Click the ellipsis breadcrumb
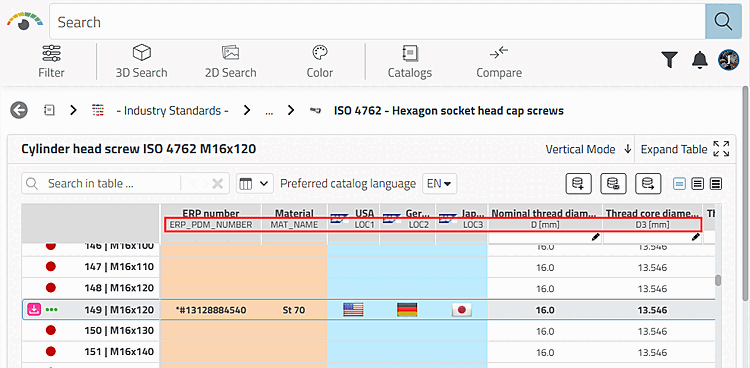The width and height of the screenshot is (750, 368). [x=269, y=111]
